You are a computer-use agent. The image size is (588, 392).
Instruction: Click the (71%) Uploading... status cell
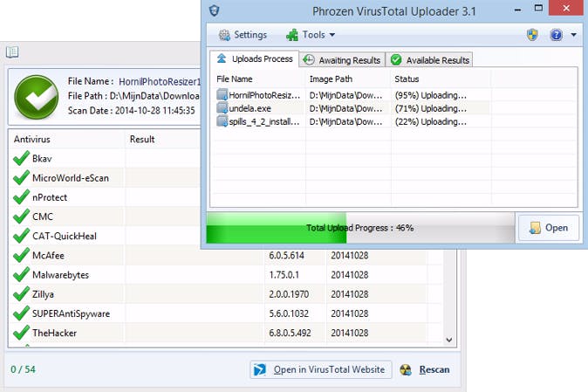pos(430,108)
